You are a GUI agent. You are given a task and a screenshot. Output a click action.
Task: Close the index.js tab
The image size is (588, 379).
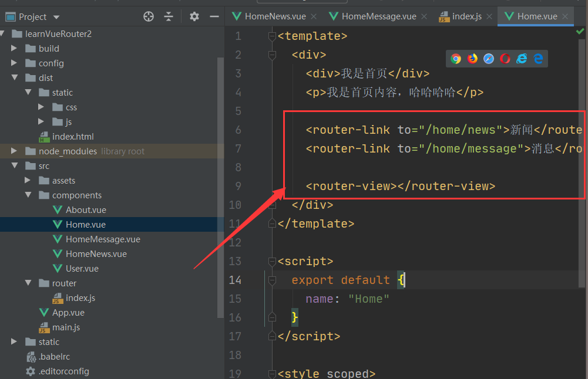(x=489, y=16)
